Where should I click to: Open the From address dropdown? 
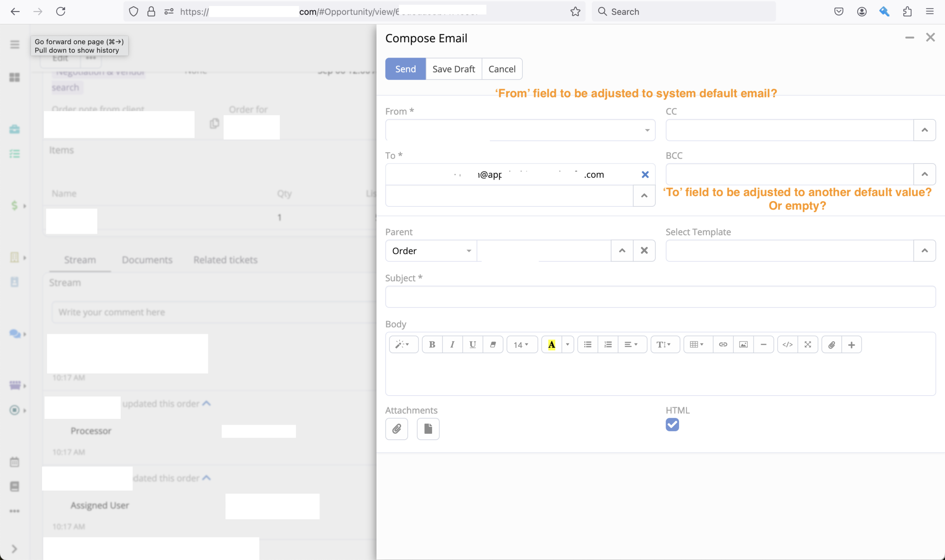click(x=647, y=130)
